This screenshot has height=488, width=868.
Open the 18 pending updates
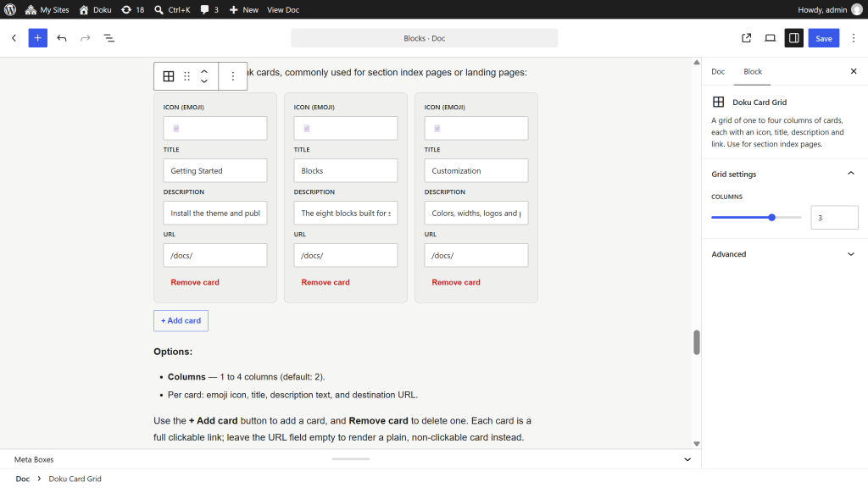[x=133, y=9]
